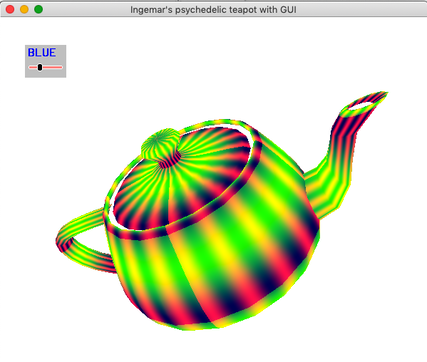Click the right end of the BLUE slider track

[x=61, y=67]
